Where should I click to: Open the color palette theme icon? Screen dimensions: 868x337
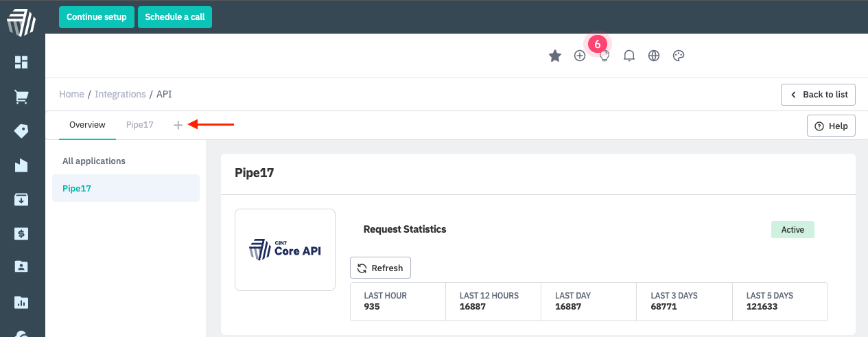[x=679, y=56]
